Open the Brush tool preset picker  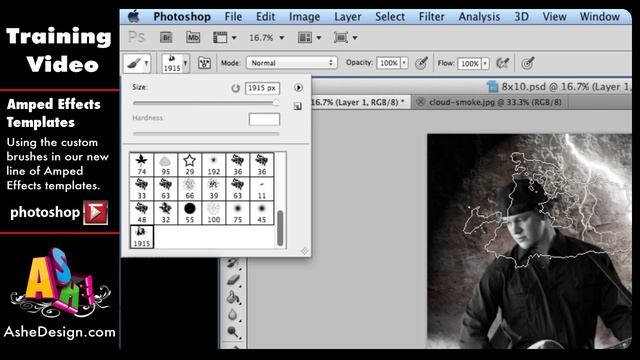[137, 63]
